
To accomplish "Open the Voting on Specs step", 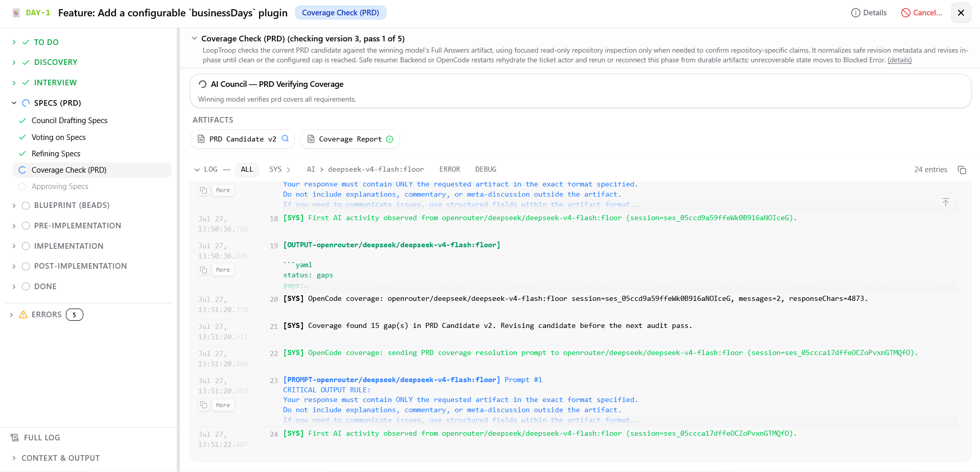I will pos(59,137).
